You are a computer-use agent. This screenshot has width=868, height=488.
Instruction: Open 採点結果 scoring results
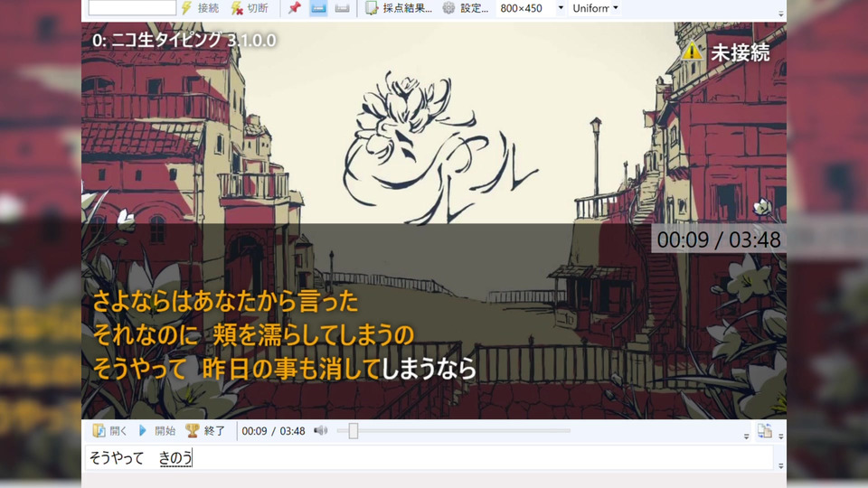[x=399, y=8]
